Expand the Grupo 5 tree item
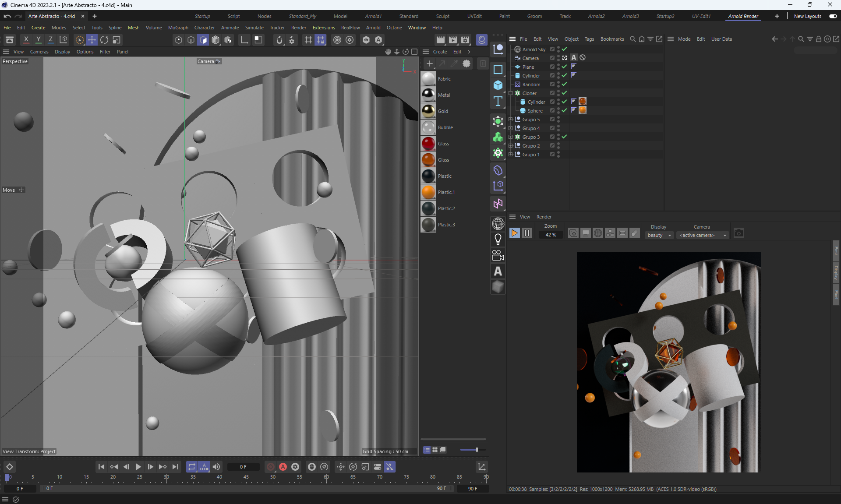Image resolution: width=841 pixels, height=504 pixels. tap(510, 119)
